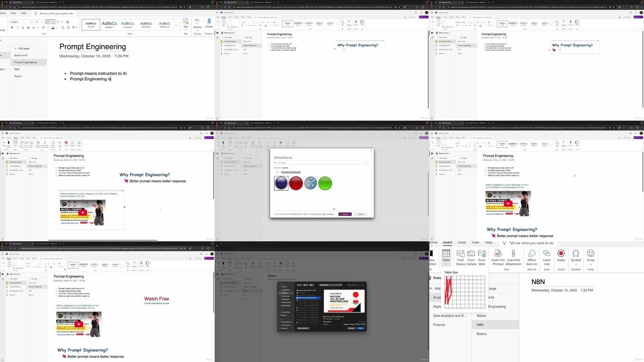644x362 pixels.
Task: Open the Calibri font name dropdown
Action: click(21, 22)
